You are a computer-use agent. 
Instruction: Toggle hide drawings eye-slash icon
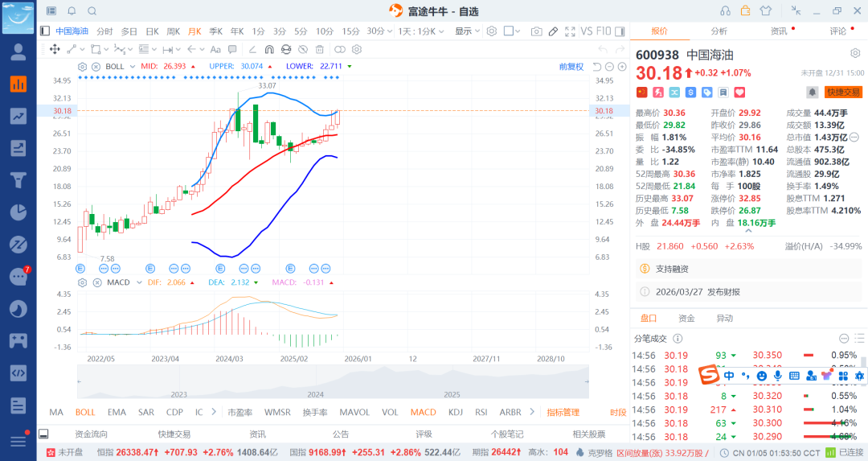[x=303, y=49]
